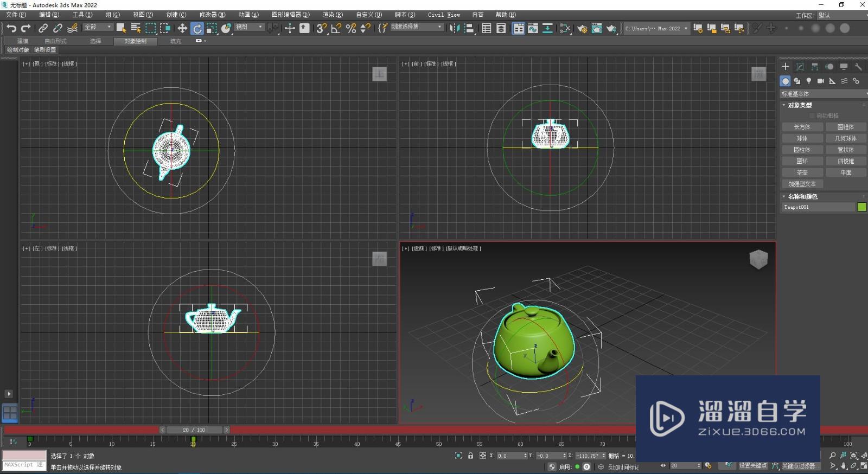
Task: Select the Cameras category icon
Action: click(x=821, y=81)
